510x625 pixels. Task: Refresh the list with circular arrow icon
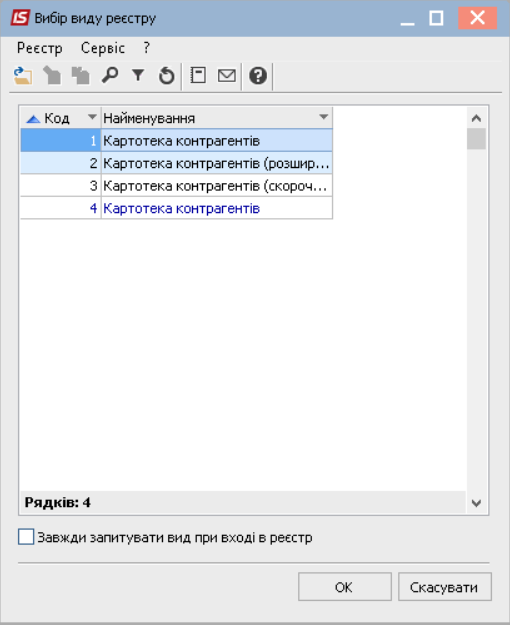tap(166, 75)
